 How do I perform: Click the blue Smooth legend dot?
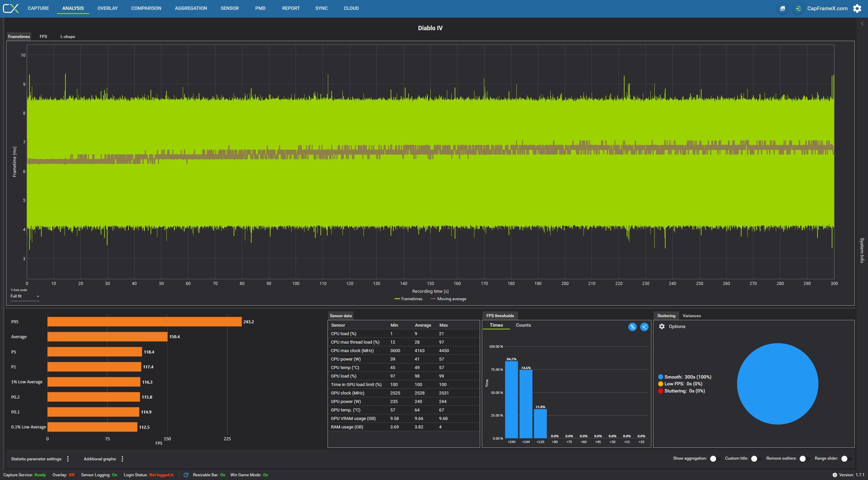coord(660,377)
